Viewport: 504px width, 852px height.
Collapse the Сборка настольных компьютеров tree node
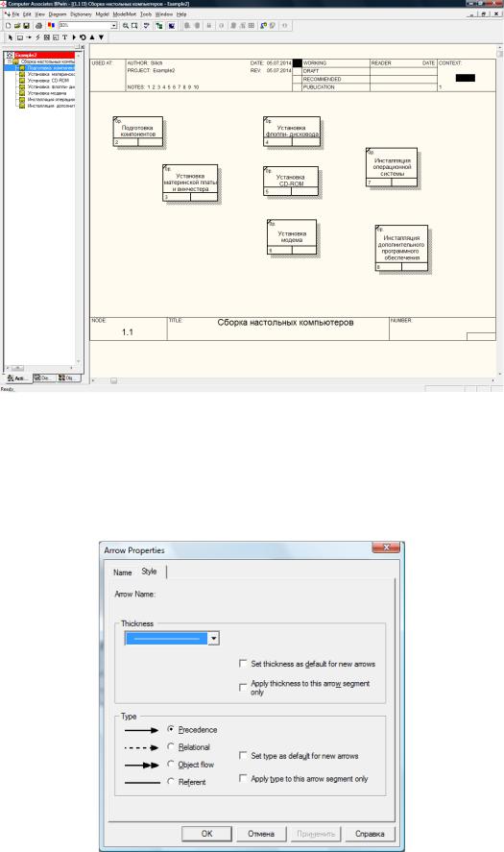pyautogui.click(x=10, y=61)
